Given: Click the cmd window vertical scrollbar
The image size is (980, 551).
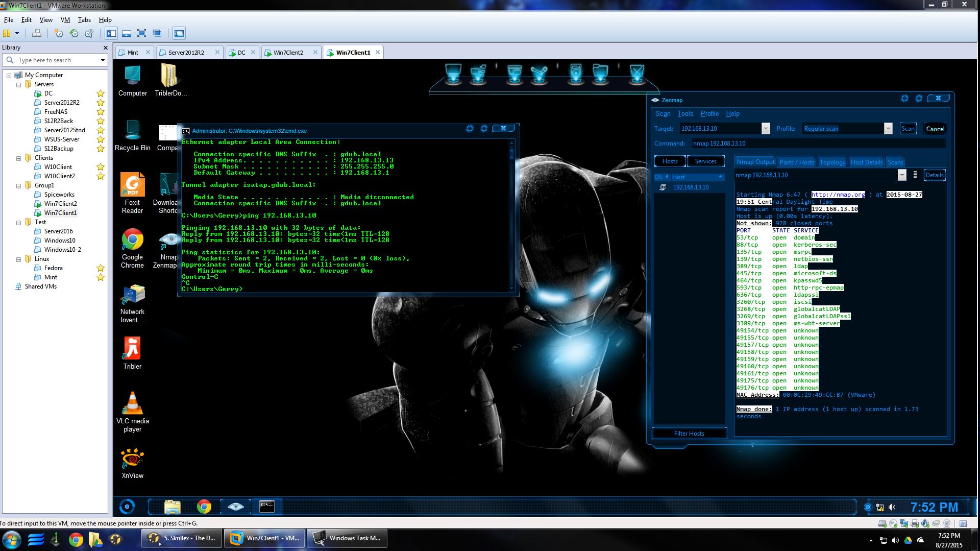Looking at the screenshot, I should [x=512, y=214].
